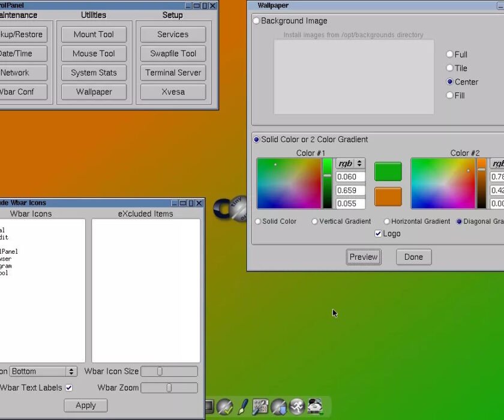Open the Setup menu in ControlPanel
Image resolution: width=504 pixels, height=420 pixels.
click(172, 15)
